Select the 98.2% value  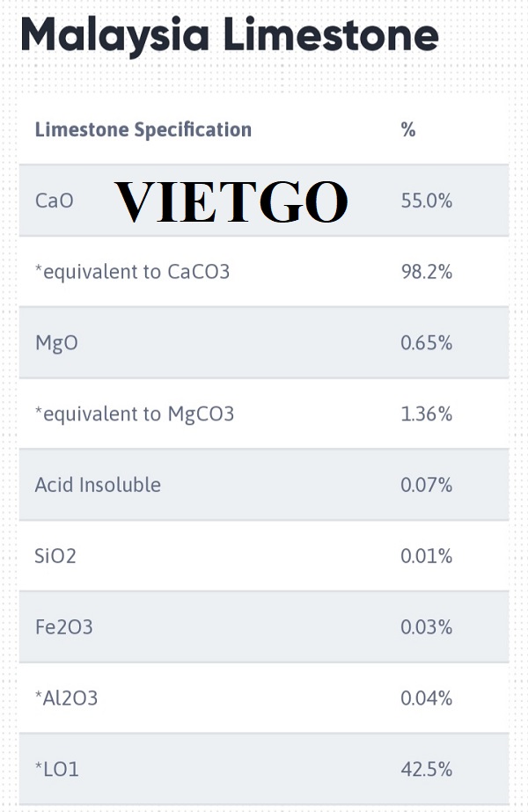pos(427,271)
